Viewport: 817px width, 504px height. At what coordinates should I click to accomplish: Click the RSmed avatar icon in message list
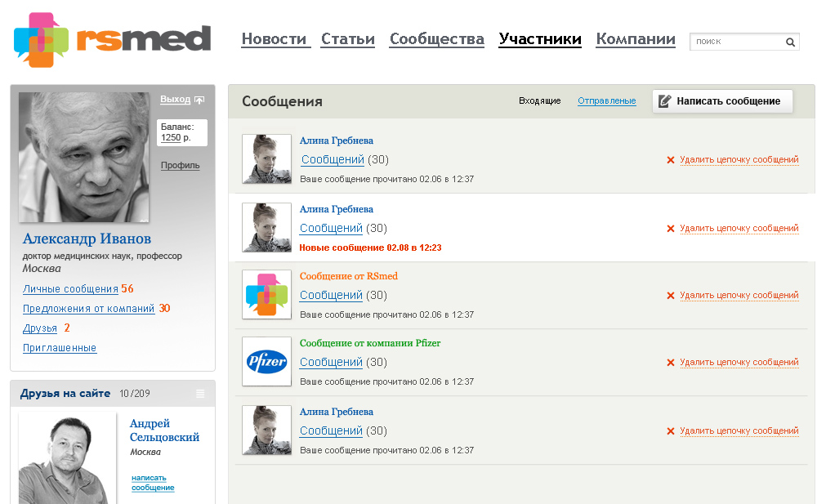point(266,294)
